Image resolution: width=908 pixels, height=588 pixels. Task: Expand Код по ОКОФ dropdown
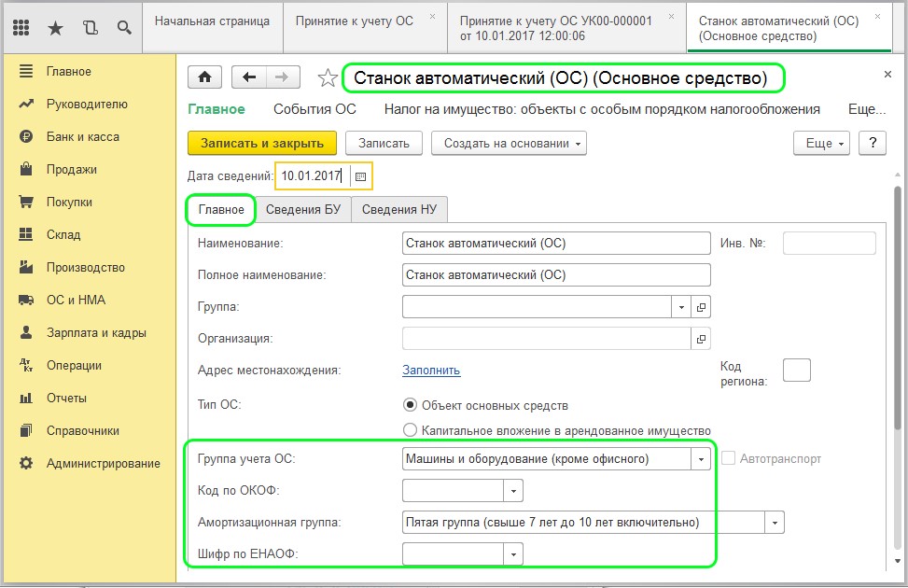(x=513, y=491)
